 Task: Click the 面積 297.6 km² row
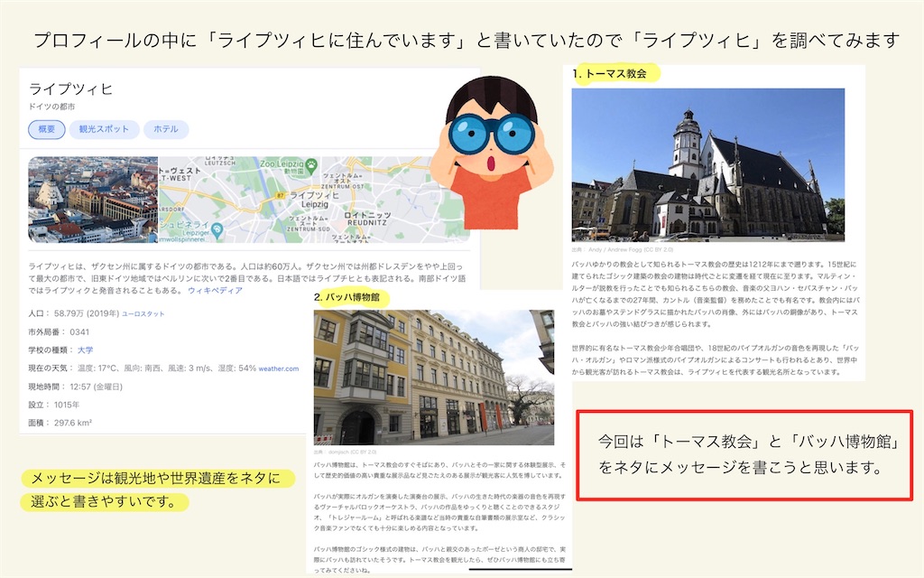pos(60,423)
